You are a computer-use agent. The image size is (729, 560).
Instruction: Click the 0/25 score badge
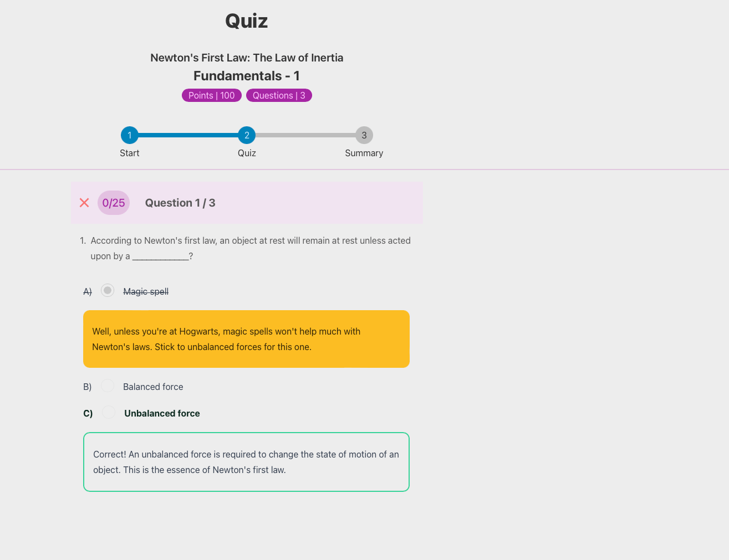[114, 203]
